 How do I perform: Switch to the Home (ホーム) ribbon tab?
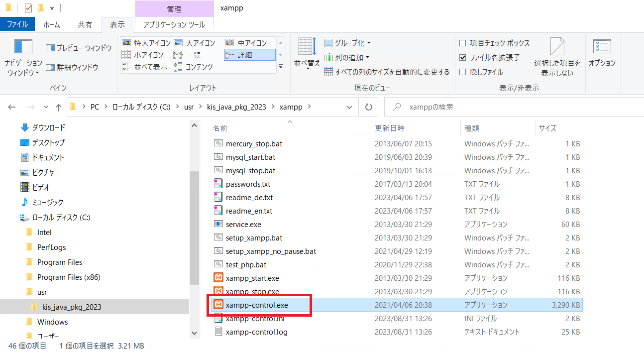tap(52, 24)
